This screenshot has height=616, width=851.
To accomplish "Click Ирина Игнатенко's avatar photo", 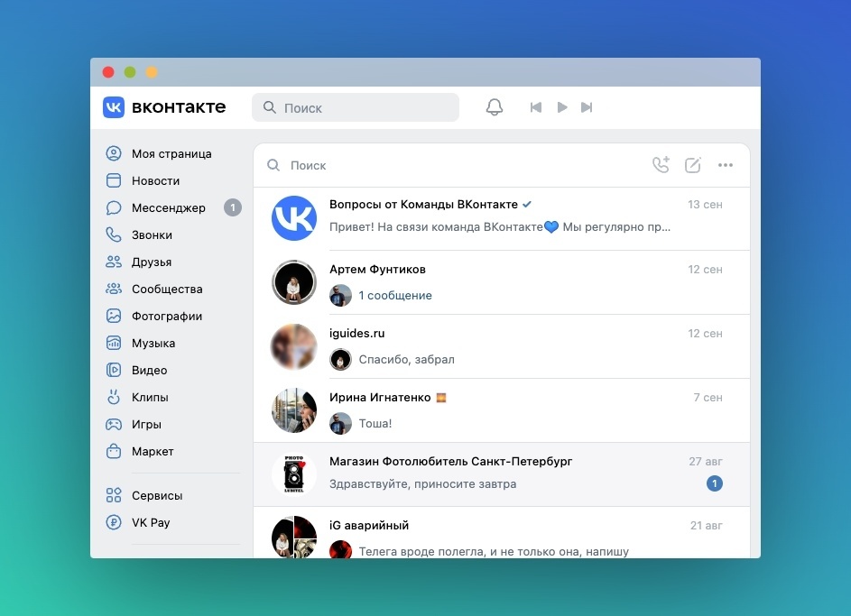I will 294,410.
